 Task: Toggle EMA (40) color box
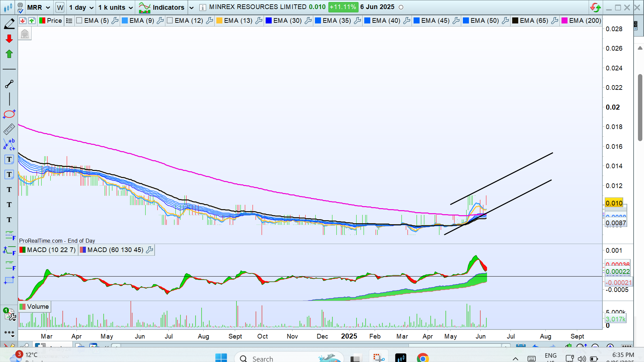pos(367,21)
